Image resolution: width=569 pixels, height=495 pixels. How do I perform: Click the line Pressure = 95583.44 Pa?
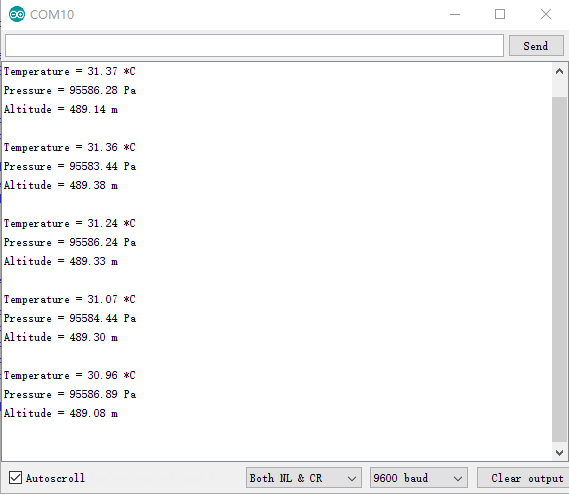click(x=70, y=166)
